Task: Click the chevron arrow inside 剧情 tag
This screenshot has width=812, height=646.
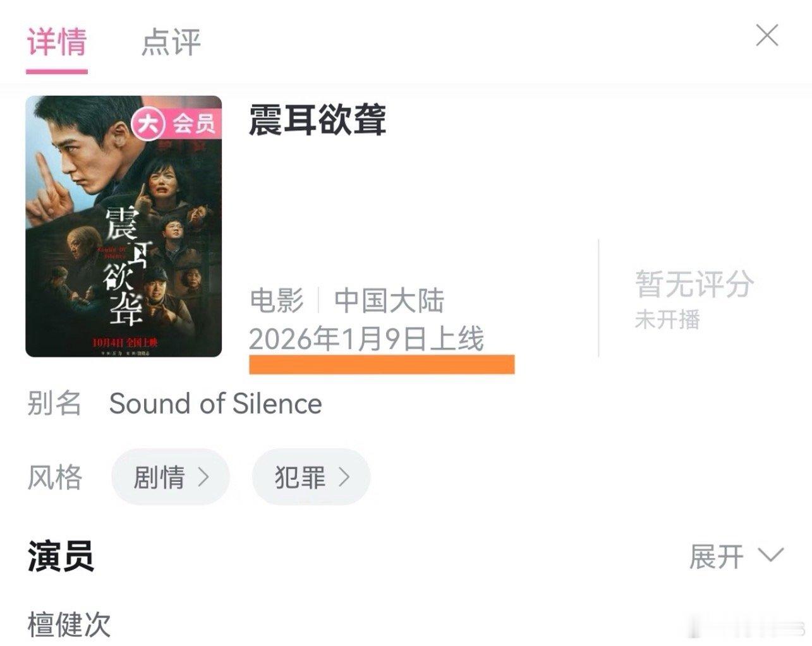Action: click(203, 477)
